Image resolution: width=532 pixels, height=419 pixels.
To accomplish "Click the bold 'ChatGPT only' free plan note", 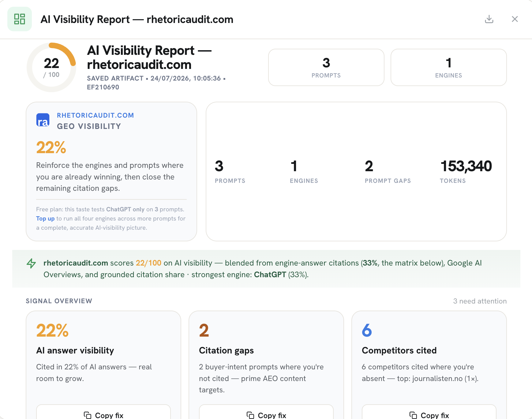I will 125,209.
